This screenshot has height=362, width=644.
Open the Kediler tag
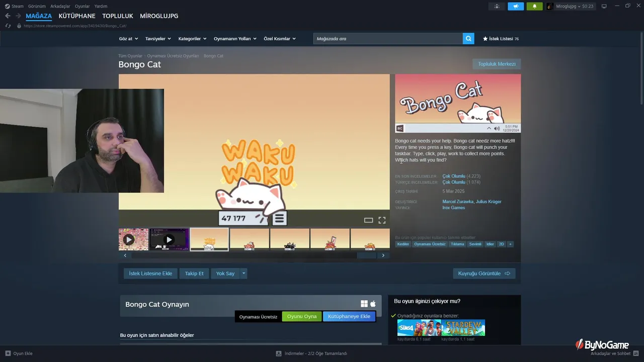(404, 244)
